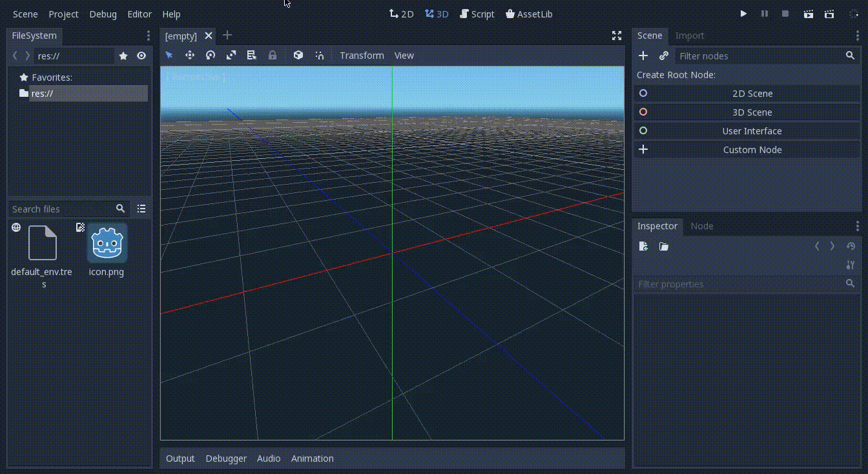Screen dimensions: 868x474
Task: Open the AssetLib workspace
Action: click(529, 14)
